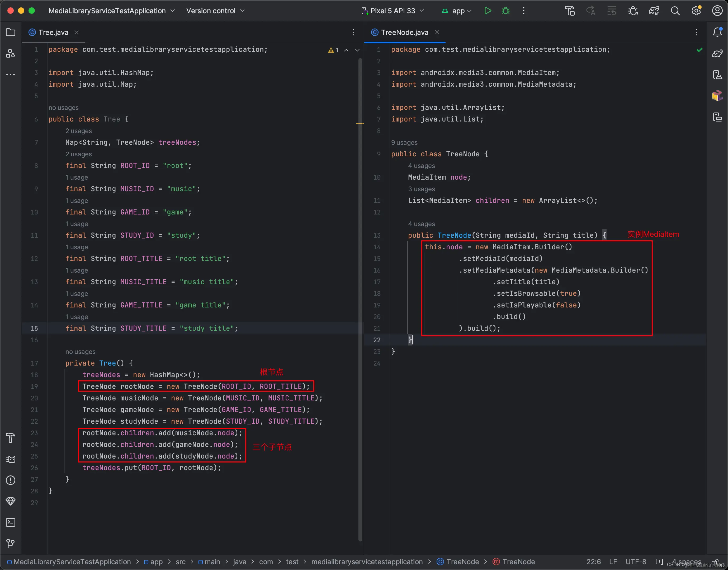The image size is (728, 570).
Task: Open the Build hammer tool window
Action: (11, 438)
